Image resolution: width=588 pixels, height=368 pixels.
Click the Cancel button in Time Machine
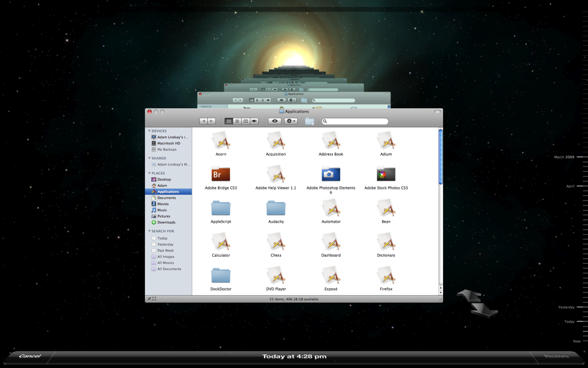click(29, 356)
